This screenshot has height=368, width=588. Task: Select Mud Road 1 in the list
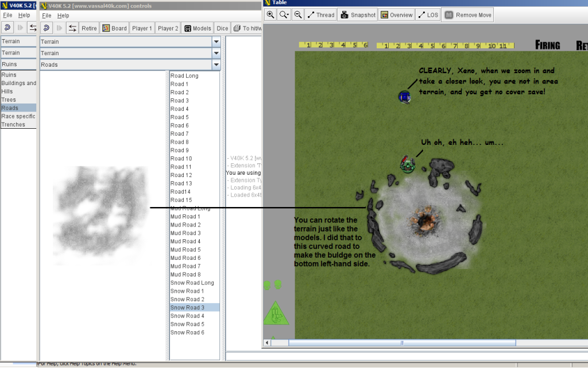tap(194, 216)
